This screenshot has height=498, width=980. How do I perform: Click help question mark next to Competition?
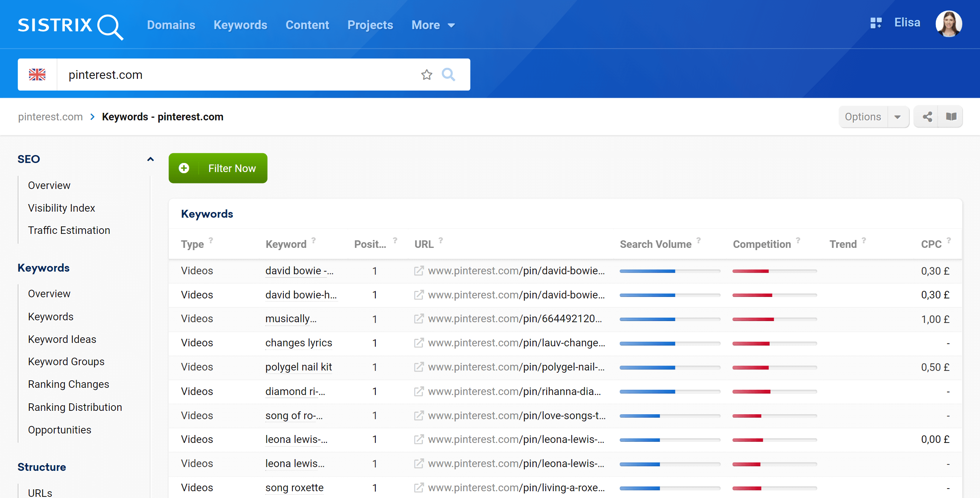click(x=798, y=240)
